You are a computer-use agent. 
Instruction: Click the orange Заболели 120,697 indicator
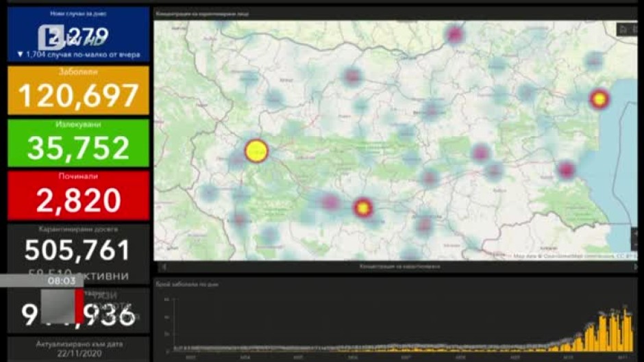[x=79, y=90]
